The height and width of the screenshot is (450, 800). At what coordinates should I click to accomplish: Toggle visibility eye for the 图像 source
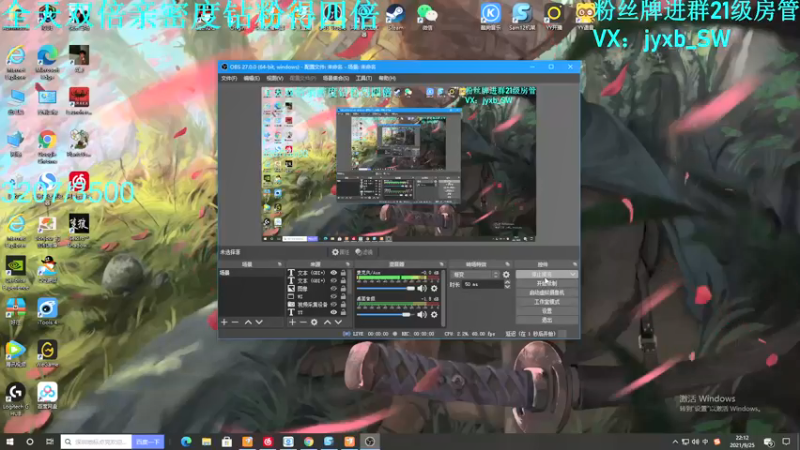(x=334, y=289)
